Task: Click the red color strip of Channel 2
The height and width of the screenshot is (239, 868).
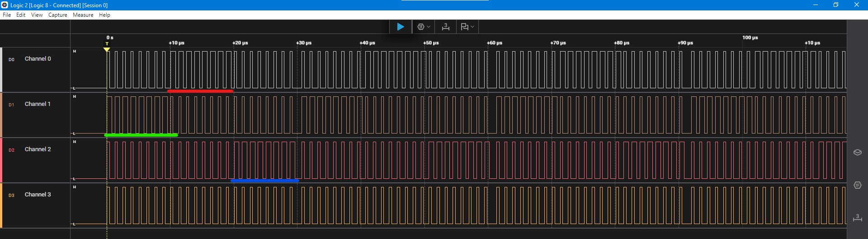Action: (1, 160)
